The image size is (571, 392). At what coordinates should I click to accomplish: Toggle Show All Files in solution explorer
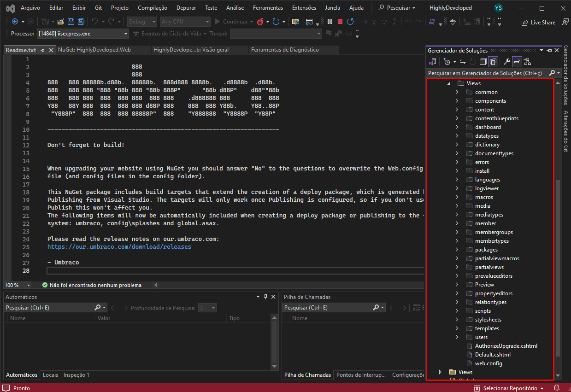point(493,62)
